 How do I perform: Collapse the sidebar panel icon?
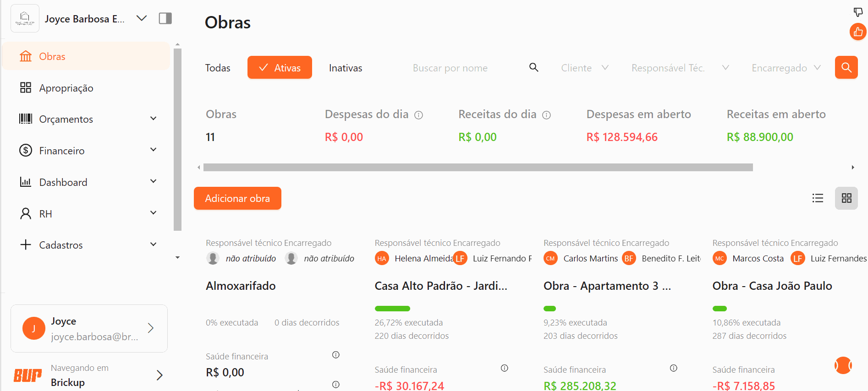tap(165, 18)
